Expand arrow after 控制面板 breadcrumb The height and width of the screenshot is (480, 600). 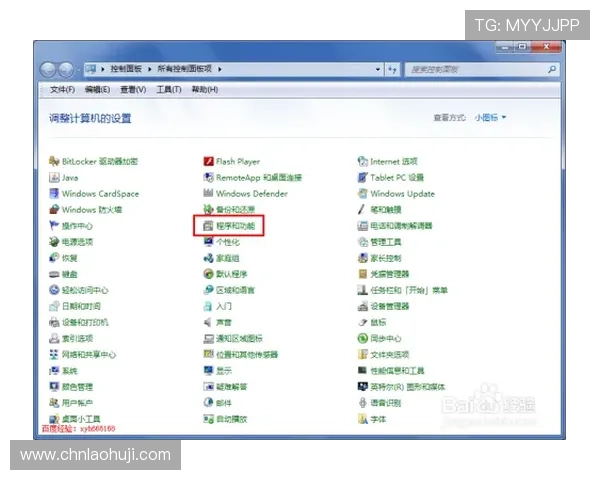pos(150,69)
